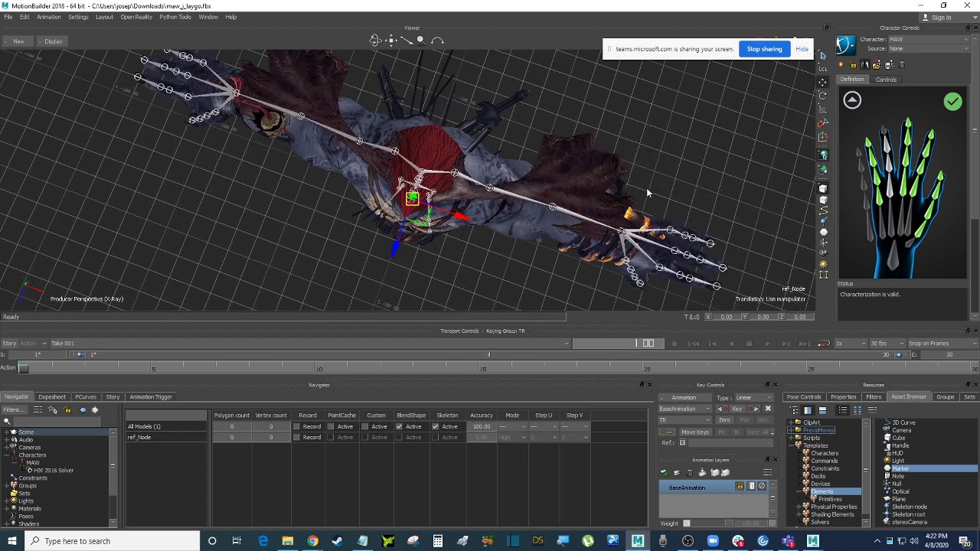The height and width of the screenshot is (551, 980).
Task: Switch to the Controls tab in Character Controls
Action: 887,80
